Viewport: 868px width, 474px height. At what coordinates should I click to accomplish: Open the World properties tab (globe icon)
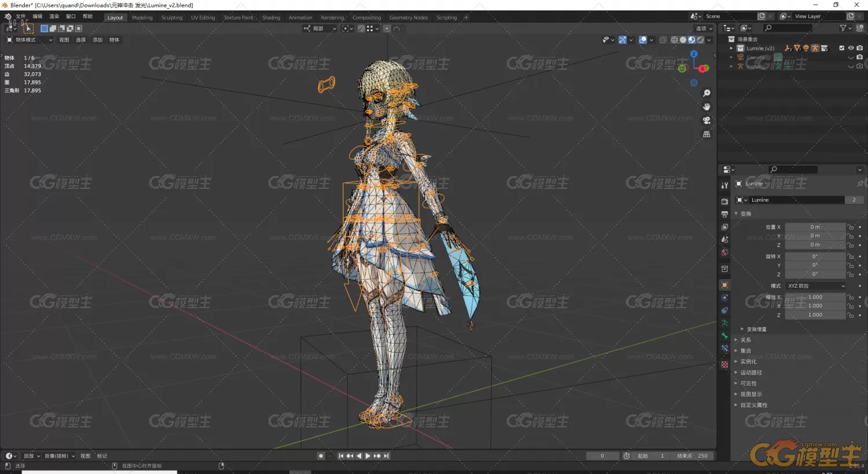click(x=724, y=252)
